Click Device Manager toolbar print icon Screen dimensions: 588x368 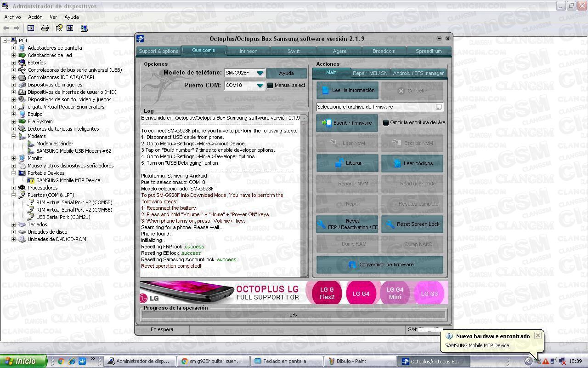tap(45, 28)
